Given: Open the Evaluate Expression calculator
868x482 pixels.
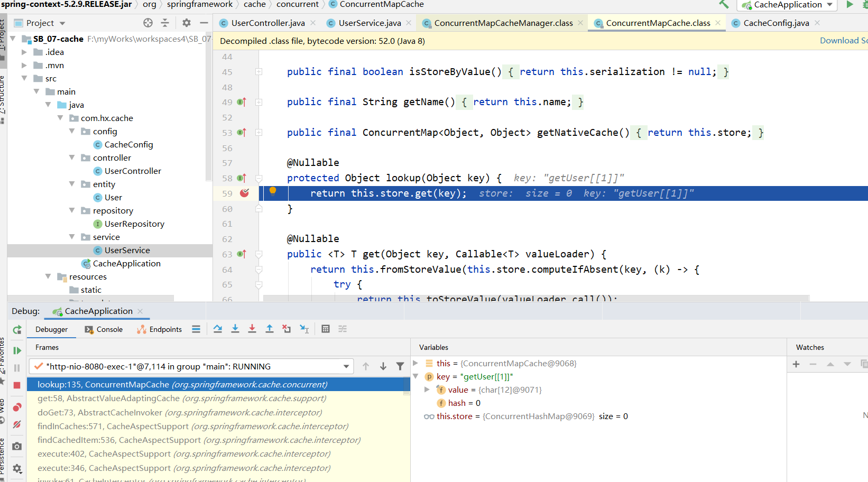Looking at the screenshot, I should 326,329.
